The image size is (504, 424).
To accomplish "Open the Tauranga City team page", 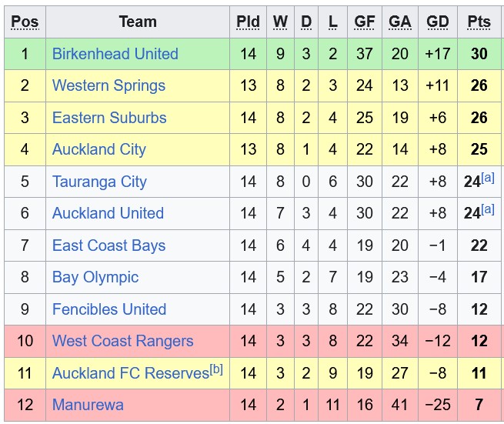I will click(99, 182).
